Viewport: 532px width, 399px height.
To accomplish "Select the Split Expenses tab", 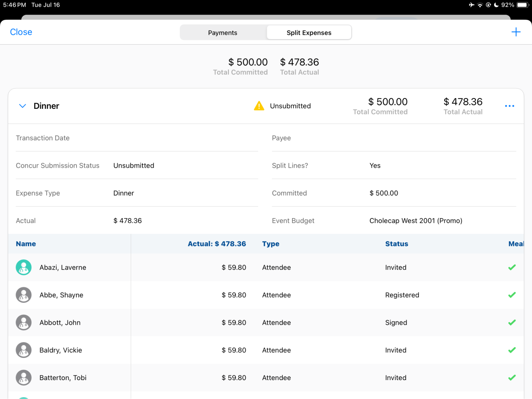I will pos(309,33).
